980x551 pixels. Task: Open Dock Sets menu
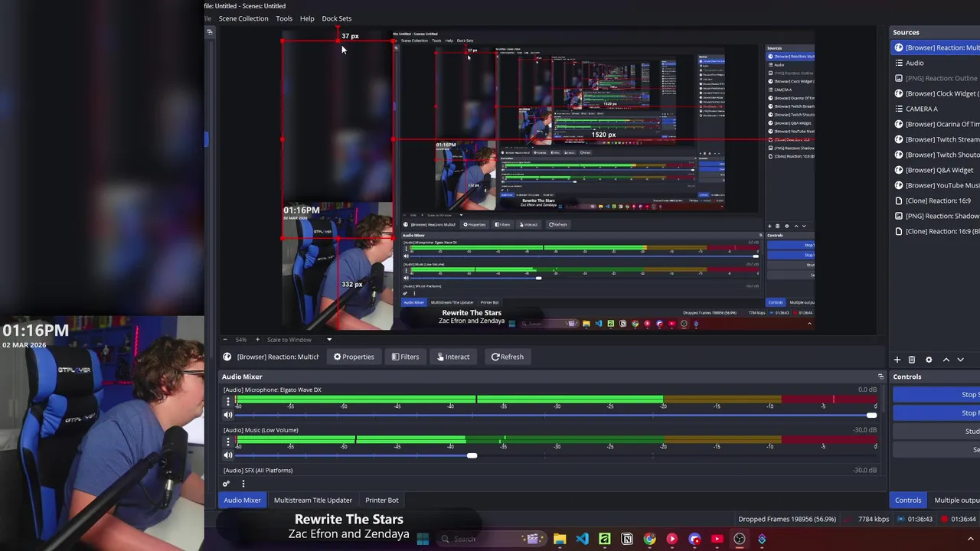coord(337,18)
